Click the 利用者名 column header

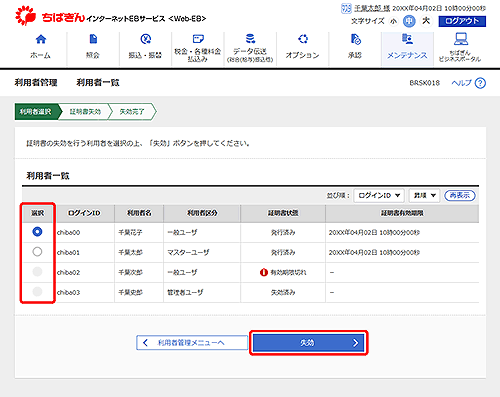pos(139,213)
